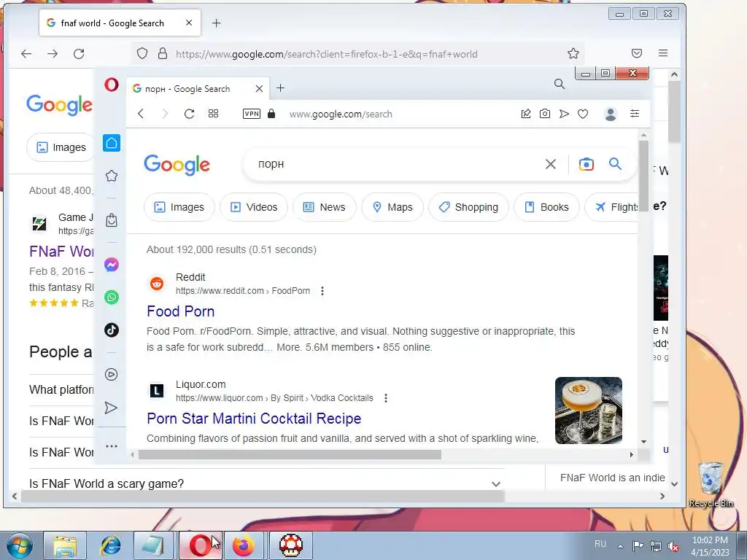Open Opera Speed Dial grid icon
Image resolution: width=747 pixels, height=560 pixels.
[x=214, y=114]
